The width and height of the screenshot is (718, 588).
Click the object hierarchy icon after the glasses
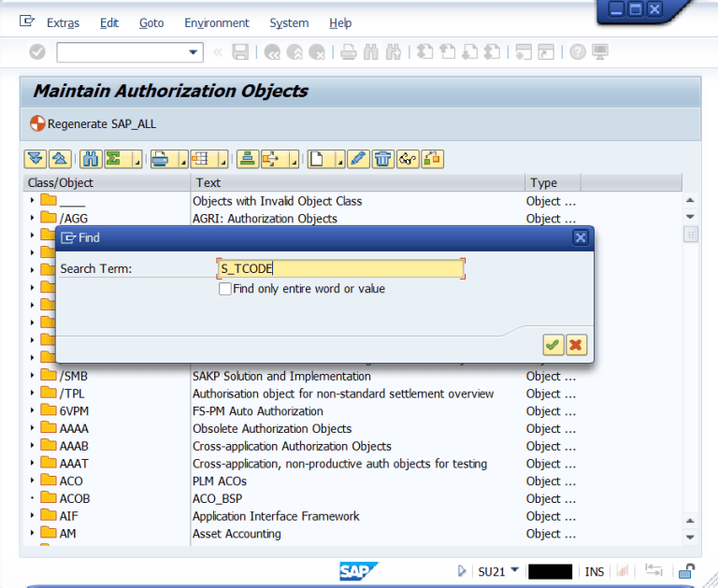pyautogui.click(x=432, y=159)
